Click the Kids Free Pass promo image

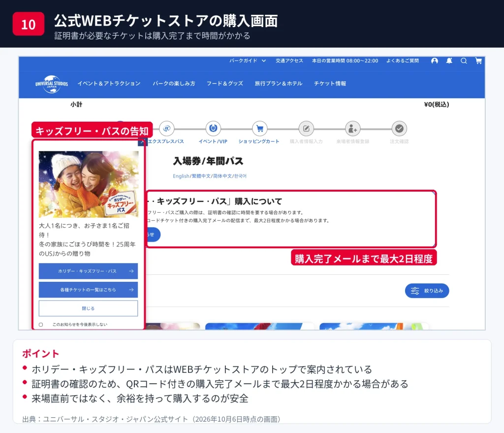click(89, 184)
